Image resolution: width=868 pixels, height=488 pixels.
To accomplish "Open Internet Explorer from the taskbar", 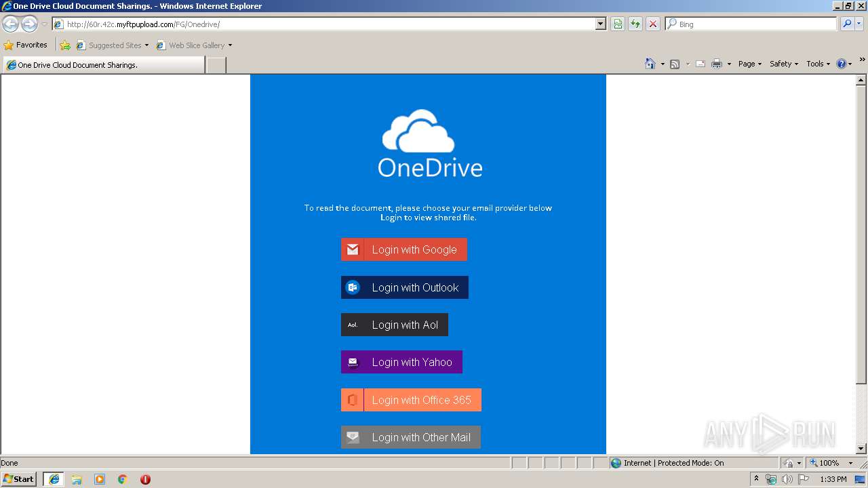I will point(54,479).
